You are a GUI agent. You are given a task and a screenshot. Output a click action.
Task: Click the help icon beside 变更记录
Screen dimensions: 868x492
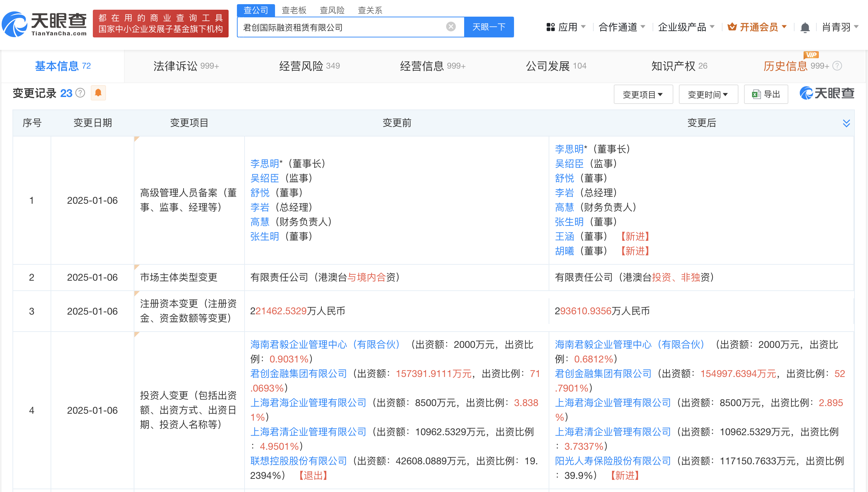[80, 93]
